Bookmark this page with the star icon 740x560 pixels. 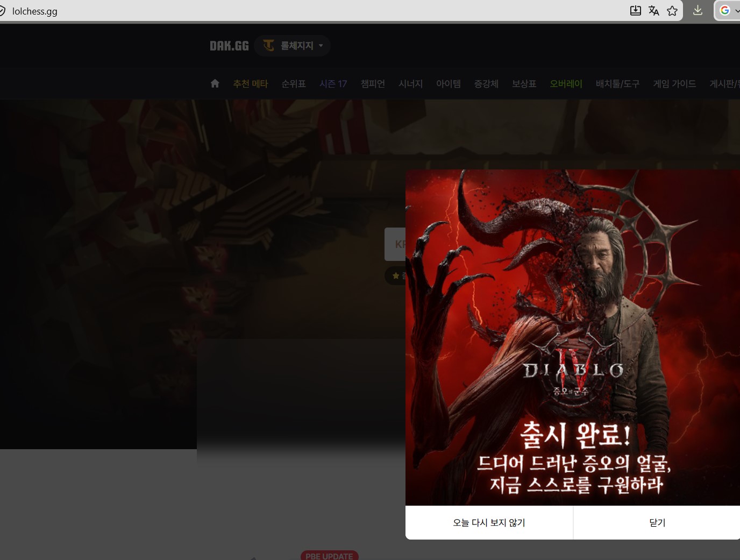[672, 11]
